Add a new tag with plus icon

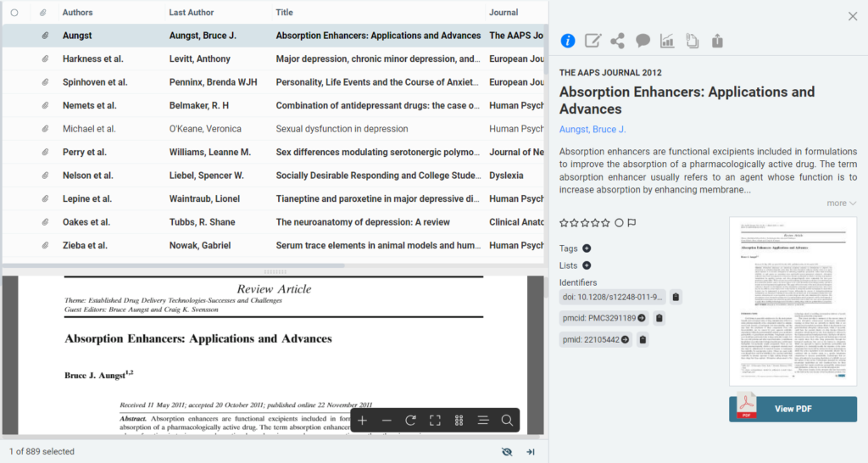click(x=587, y=248)
